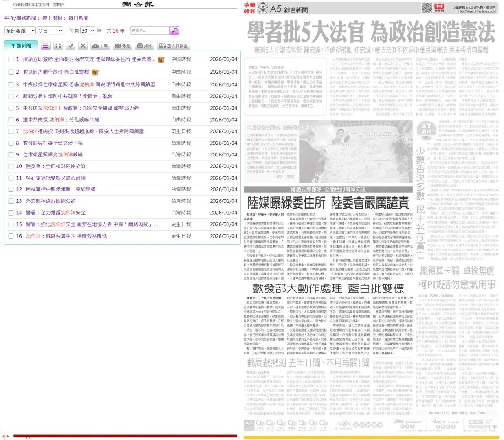Click the select-all checkmark icon
This screenshot has height=440, width=504.
[x=70, y=46]
